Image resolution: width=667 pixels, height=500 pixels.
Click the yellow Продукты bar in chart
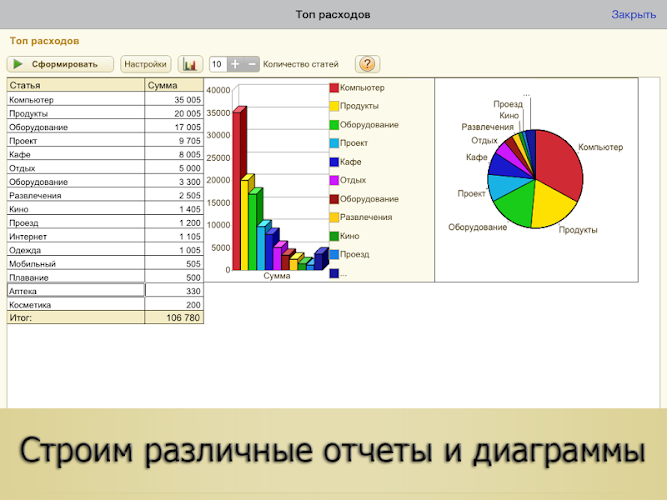pos(244,225)
